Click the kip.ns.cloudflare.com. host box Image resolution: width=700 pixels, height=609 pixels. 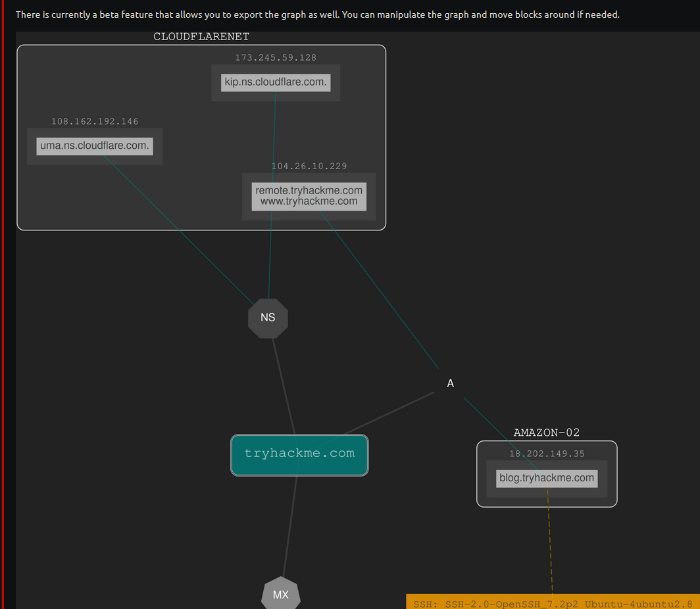click(276, 82)
